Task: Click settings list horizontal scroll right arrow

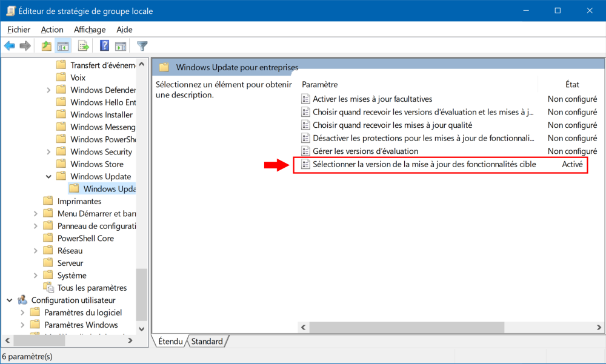Action: pyautogui.click(x=599, y=327)
